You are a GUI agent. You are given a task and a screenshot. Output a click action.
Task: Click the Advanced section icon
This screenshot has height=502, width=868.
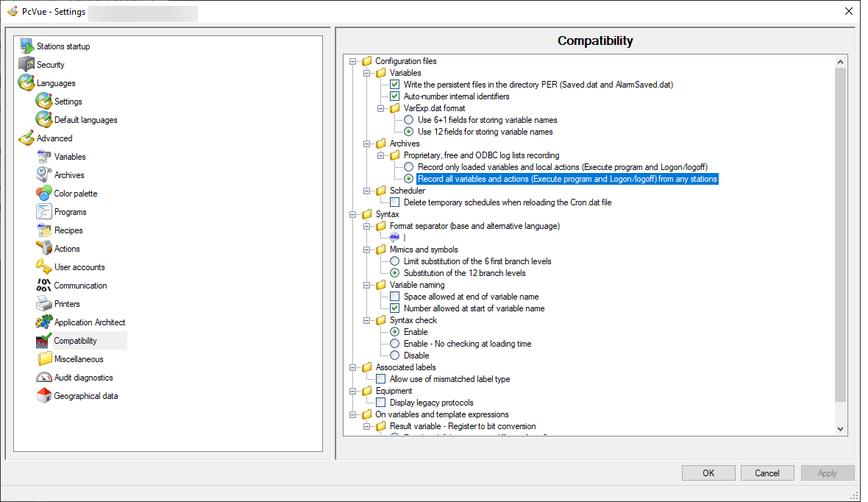[26, 138]
